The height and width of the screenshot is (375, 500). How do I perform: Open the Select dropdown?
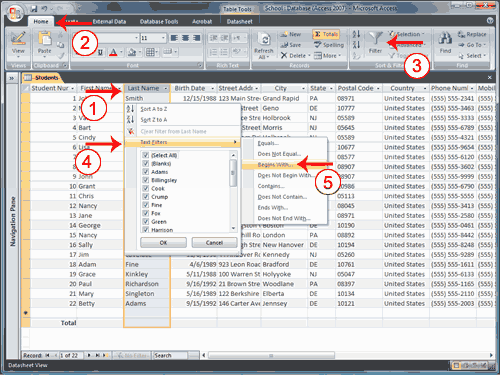[x=472, y=56]
